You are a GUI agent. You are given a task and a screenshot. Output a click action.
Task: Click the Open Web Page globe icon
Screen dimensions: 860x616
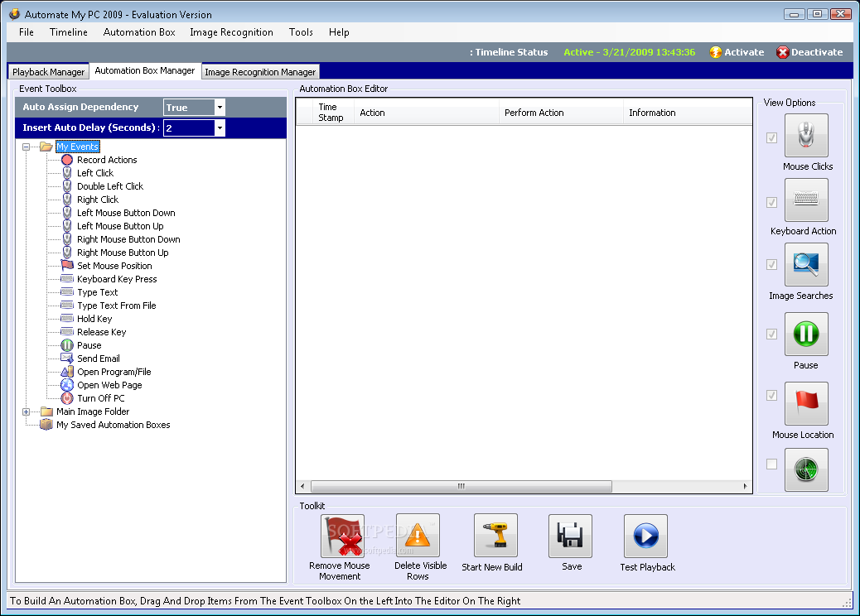coord(67,385)
